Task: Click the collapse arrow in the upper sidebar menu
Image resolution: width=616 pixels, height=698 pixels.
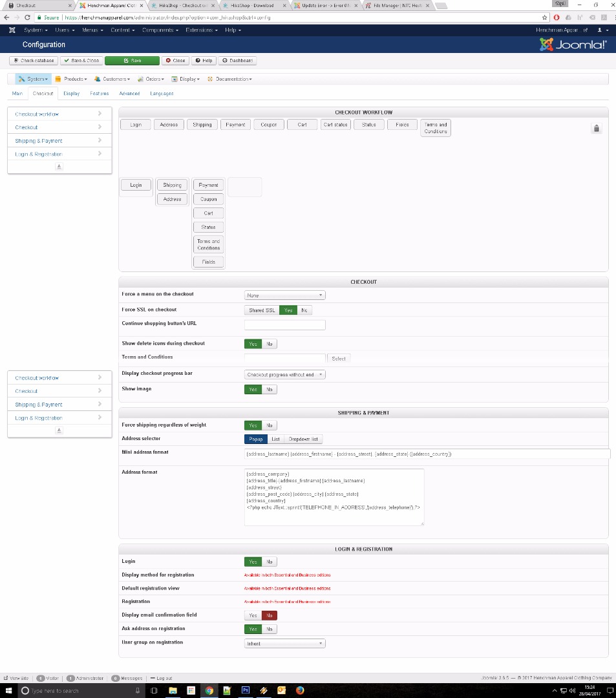Action: coord(59,167)
